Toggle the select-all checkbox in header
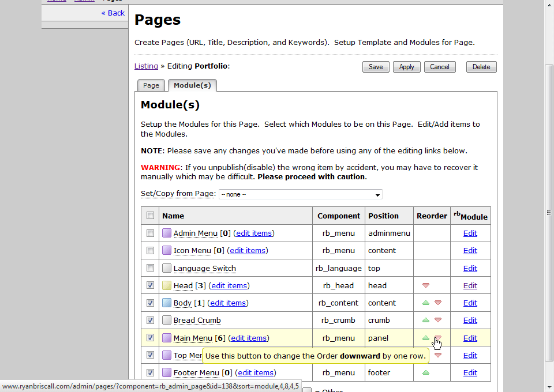 tap(151, 216)
